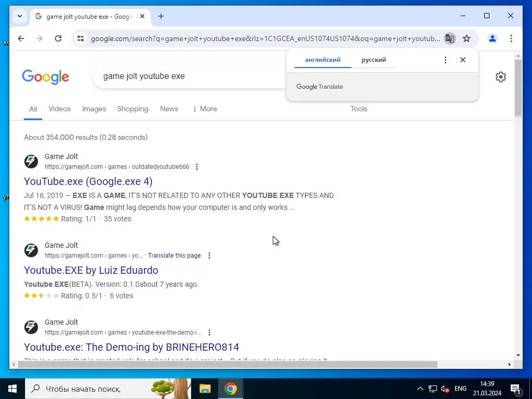Click Rating: 0.5/1 · 6 votes text
The image size is (532, 399).
point(97,296)
